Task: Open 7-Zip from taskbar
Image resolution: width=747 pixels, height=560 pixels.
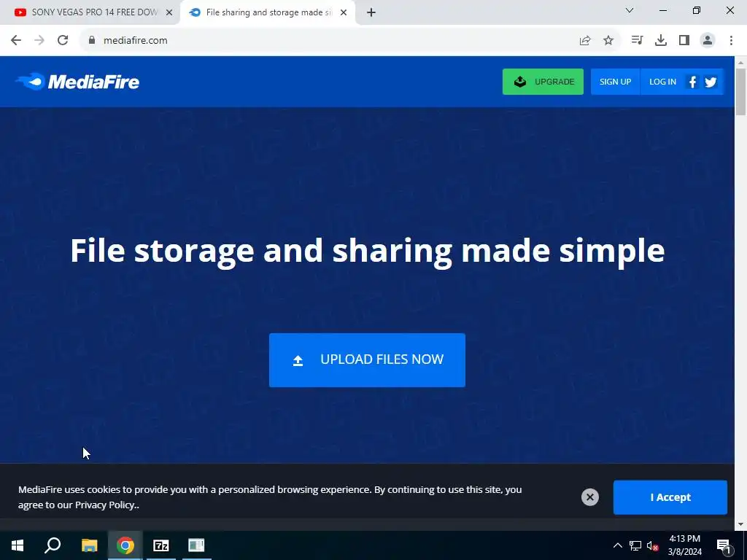Action: point(161,545)
